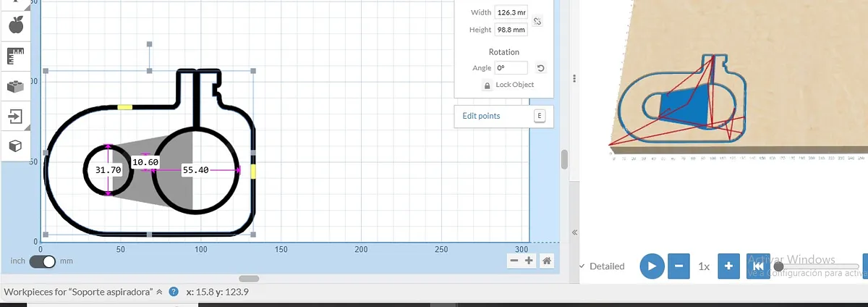
Task: Click the right yellow tab marker on the outline
Action: [x=253, y=171]
